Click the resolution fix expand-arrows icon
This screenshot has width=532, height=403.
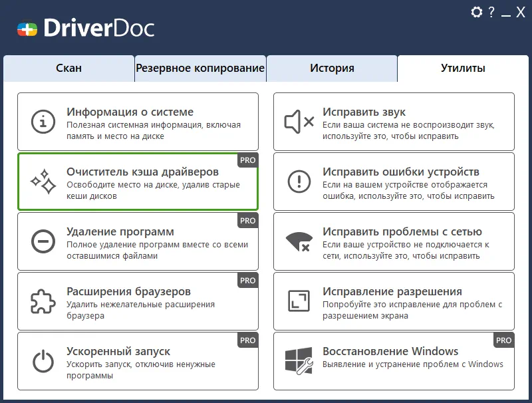[299, 301]
